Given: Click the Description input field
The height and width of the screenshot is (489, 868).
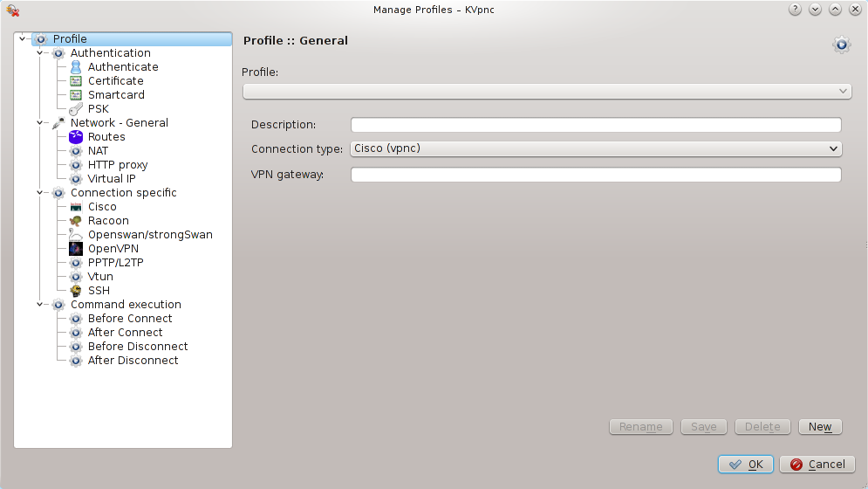Looking at the screenshot, I should tap(596, 125).
